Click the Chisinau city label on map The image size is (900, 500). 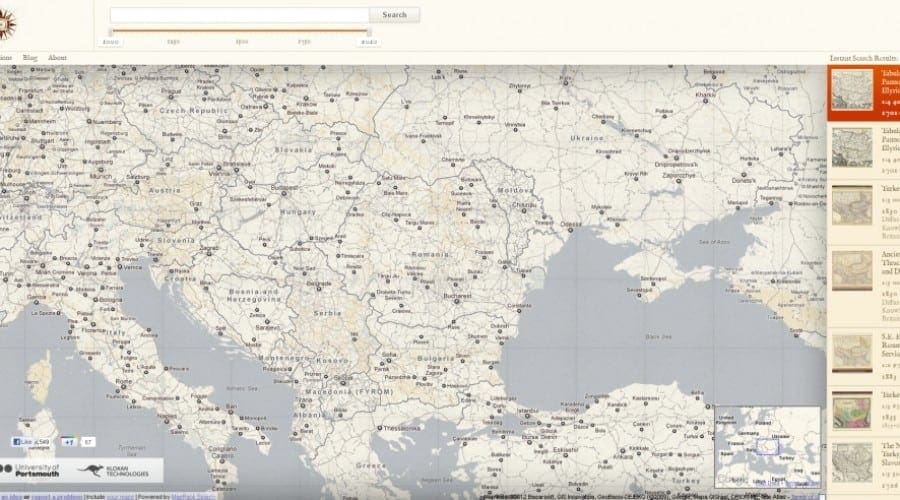(x=523, y=204)
